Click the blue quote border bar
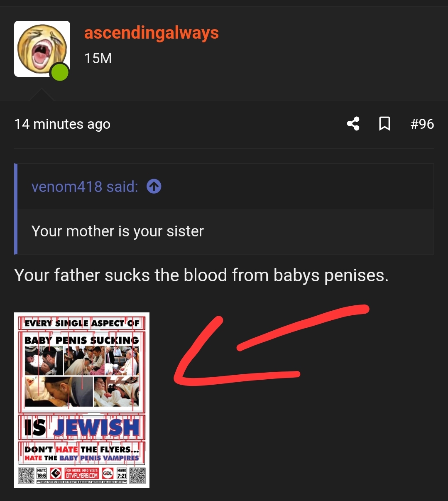 pos(16,208)
